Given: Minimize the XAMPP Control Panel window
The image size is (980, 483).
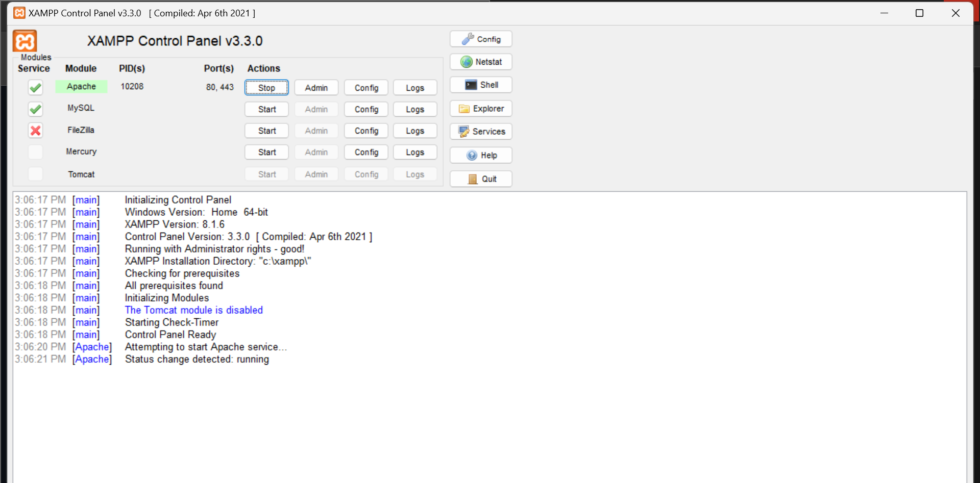Looking at the screenshot, I should pyautogui.click(x=884, y=13).
